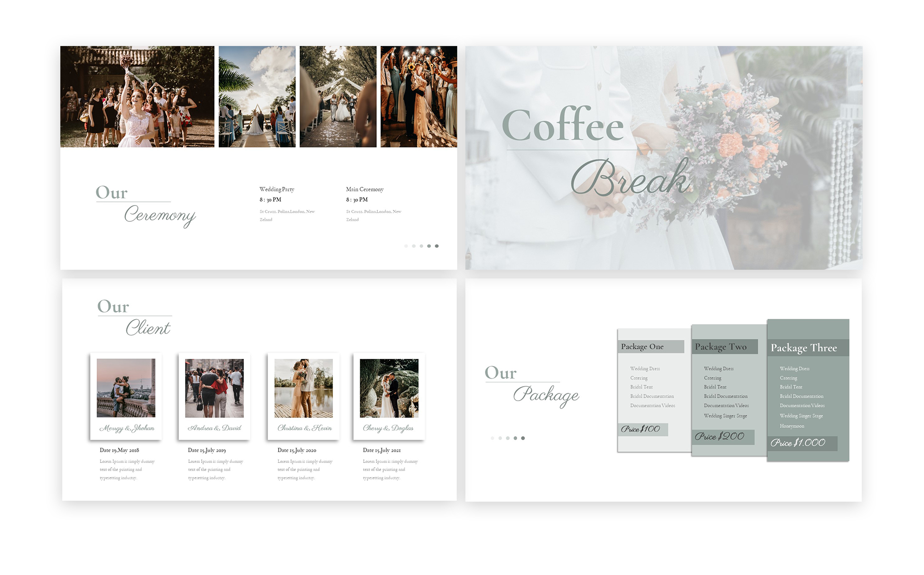Select the 'Wedding Party' schedule label
The image size is (924, 575).
coord(277,189)
